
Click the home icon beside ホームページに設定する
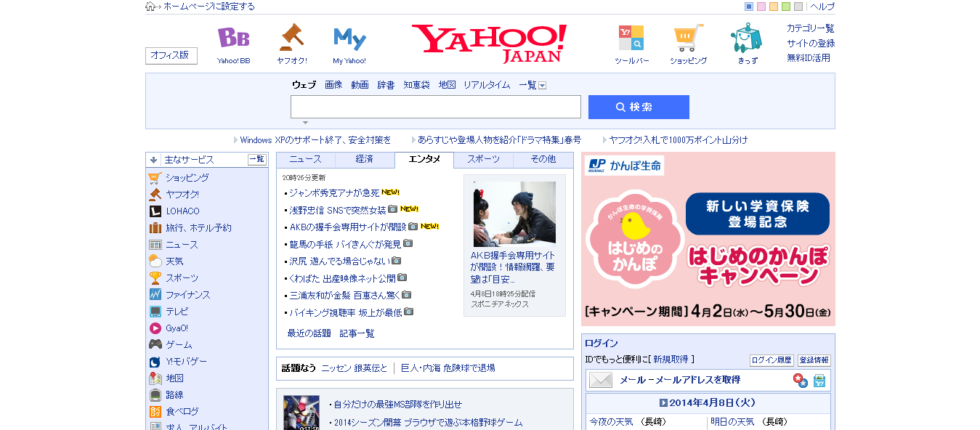(150, 7)
